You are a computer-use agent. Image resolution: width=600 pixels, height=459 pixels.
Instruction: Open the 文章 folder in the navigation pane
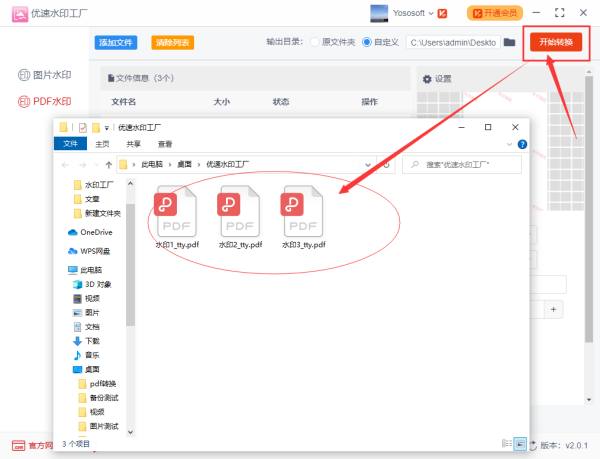pos(87,199)
